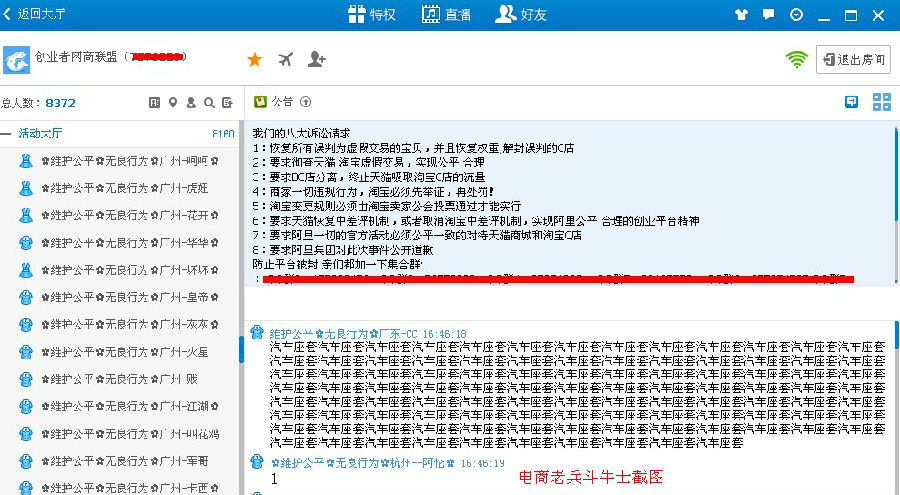Click avatar icon of user 广州-坏坏
The image size is (900, 495).
coord(26,270)
